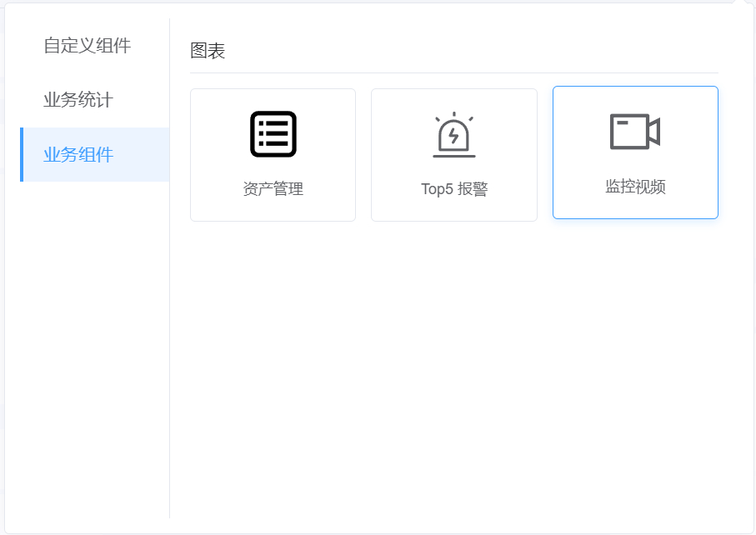Click the 图表 section heading

(x=208, y=51)
